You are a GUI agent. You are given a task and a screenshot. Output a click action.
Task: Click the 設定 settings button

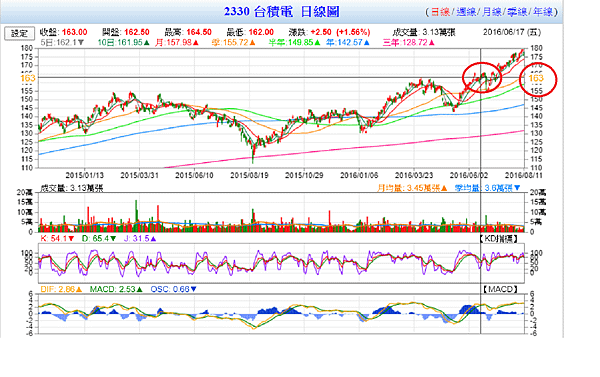coord(19,33)
